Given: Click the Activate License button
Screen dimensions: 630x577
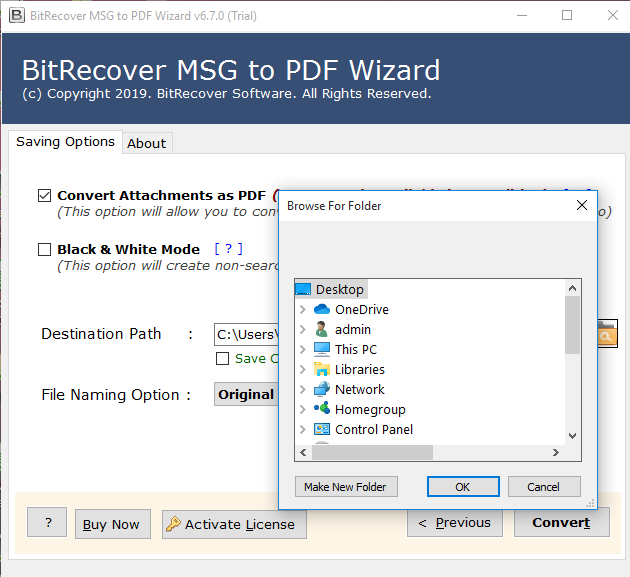Looking at the screenshot, I should [x=234, y=524].
